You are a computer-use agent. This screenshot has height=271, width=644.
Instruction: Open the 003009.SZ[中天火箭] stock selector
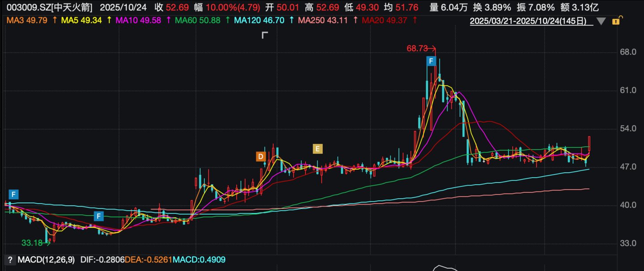click(49, 7)
